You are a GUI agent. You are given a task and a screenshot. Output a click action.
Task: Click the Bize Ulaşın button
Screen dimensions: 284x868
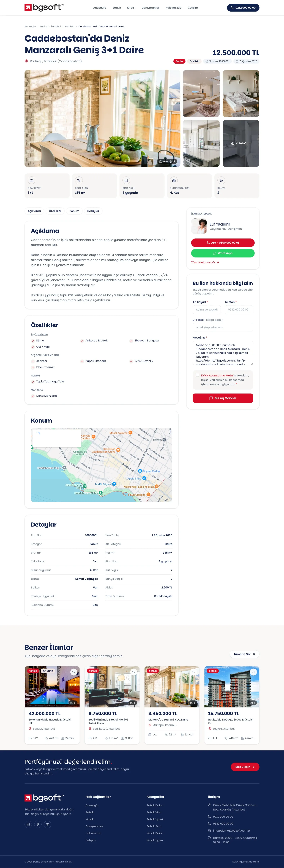tap(245, 767)
